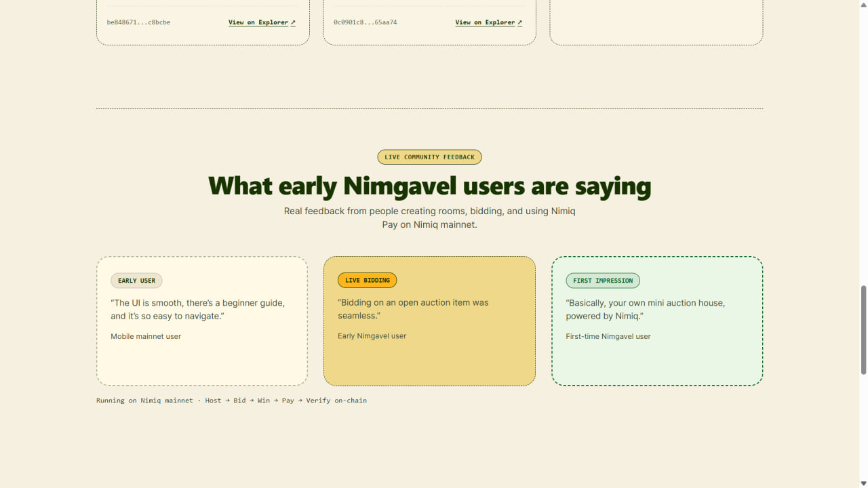The height and width of the screenshot is (488, 868).
Task: Select the LIVE BIDDING tag
Action: (367, 280)
